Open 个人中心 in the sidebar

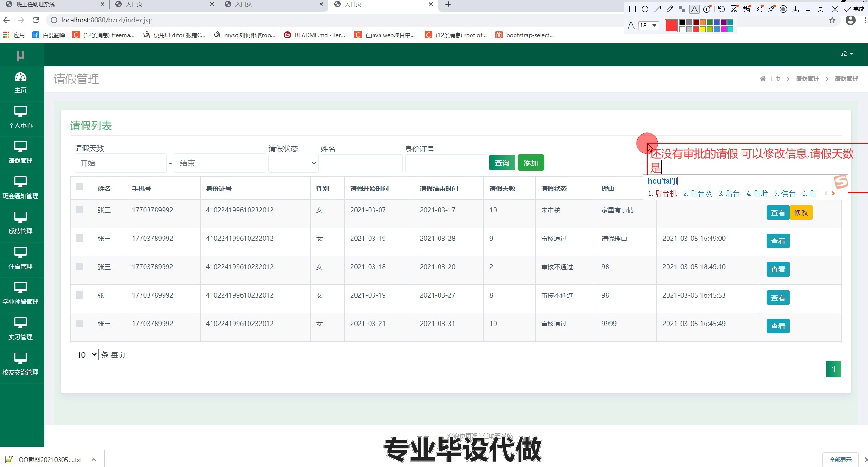[x=21, y=118]
